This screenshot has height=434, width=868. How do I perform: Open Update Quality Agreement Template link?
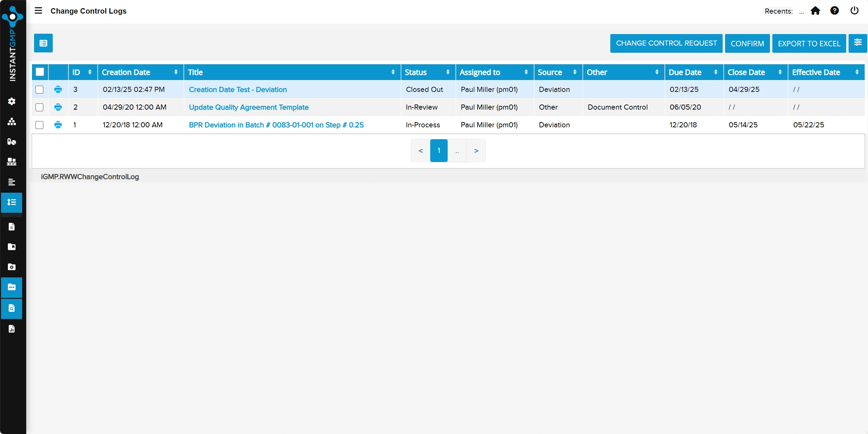pyautogui.click(x=248, y=107)
